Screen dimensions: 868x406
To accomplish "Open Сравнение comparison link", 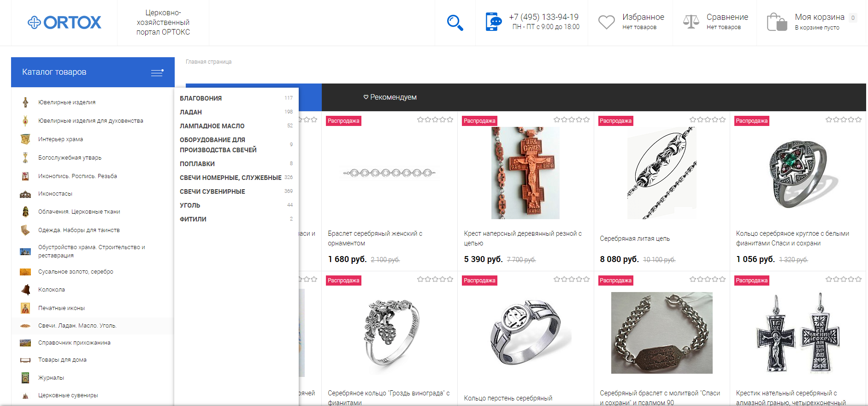I will click(727, 17).
